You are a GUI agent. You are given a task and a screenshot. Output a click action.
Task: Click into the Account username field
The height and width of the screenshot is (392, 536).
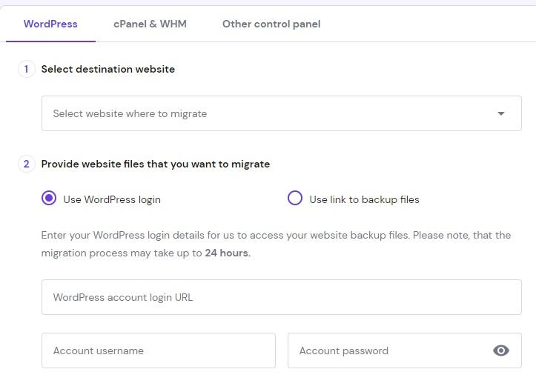159,351
